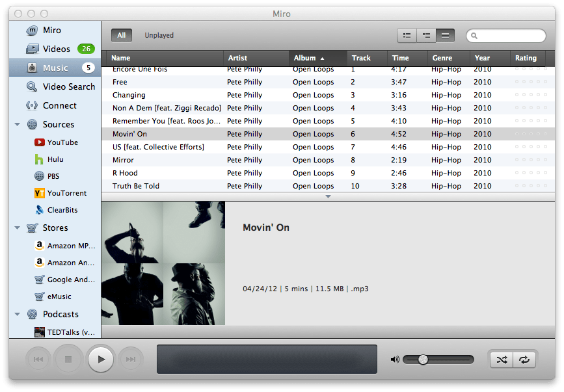Open YouTorrent source in sidebar

click(60, 193)
